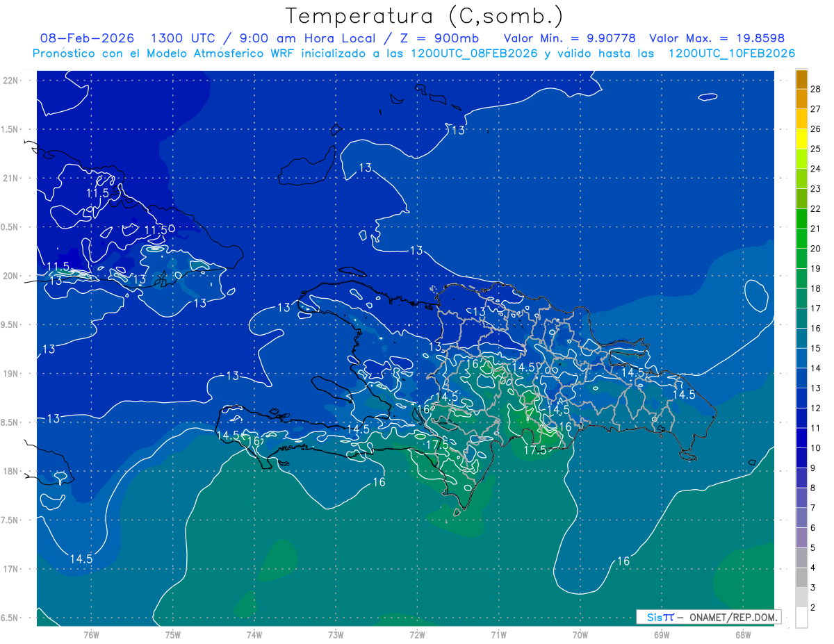Click the '26' color scale label
Image resolution: width=834 pixels, height=644 pixels.
click(816, 129)
